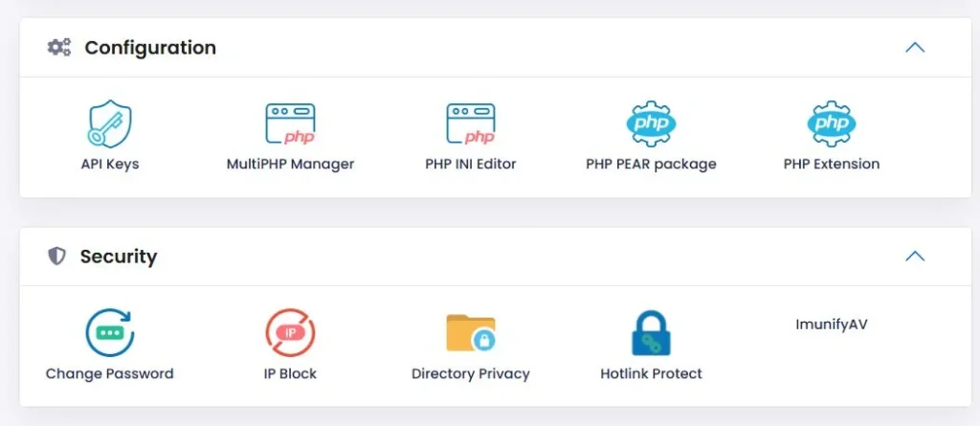
Task: Click the Hotlink Protect padlock icon
Action: click(651, 333)
